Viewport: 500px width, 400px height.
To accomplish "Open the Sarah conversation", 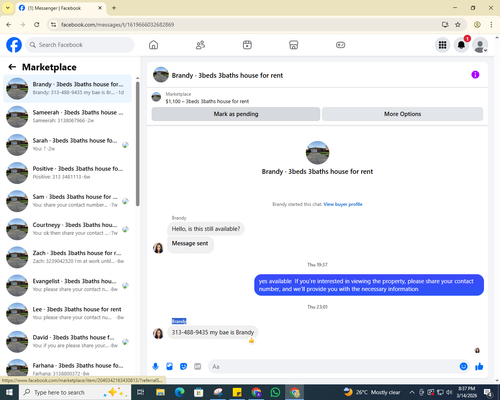I will (67, 145).
